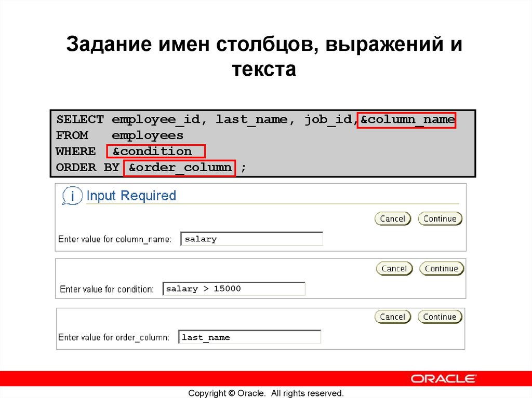Click the &column_name variable in SELECT line
The image size is (532, 398).
(x=406, y=120)
